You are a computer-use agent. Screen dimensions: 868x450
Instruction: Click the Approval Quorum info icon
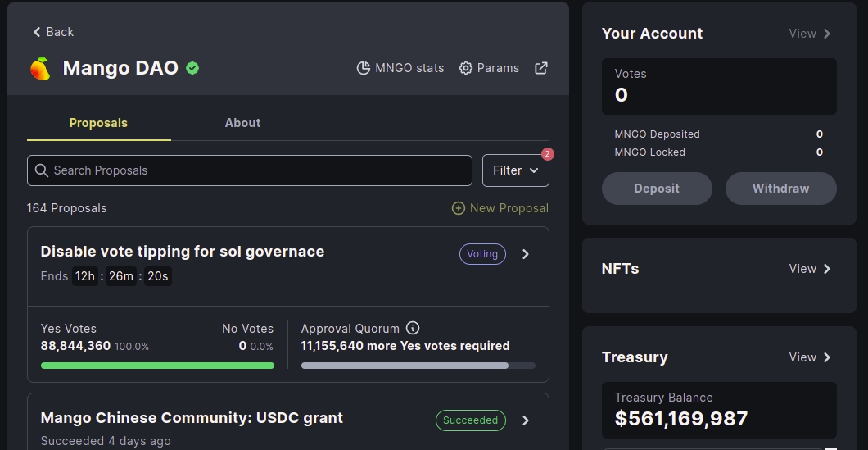(x=413, y=328)
